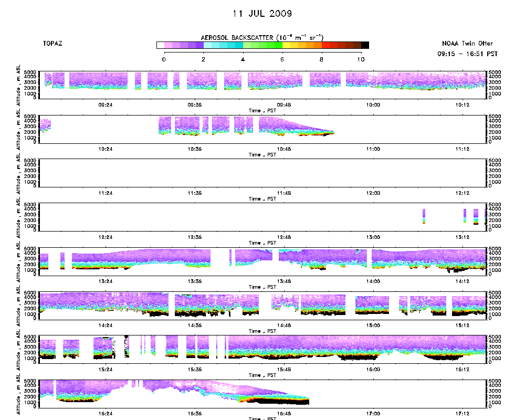Click the 17:12 time tick label
Viewport: 525px width, 420px height.
pyautogui.click(x=463, y=414)
